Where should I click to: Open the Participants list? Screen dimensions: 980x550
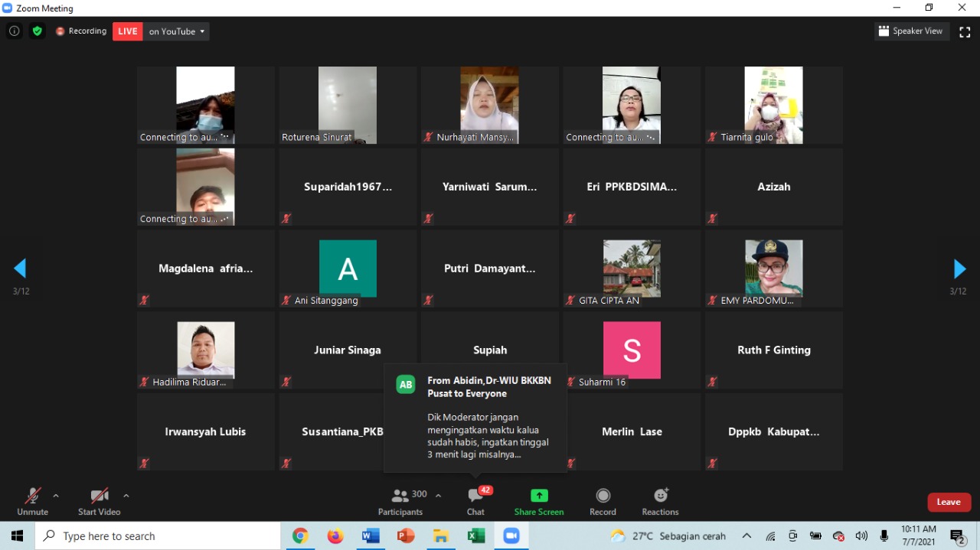(x=400, y=501)
